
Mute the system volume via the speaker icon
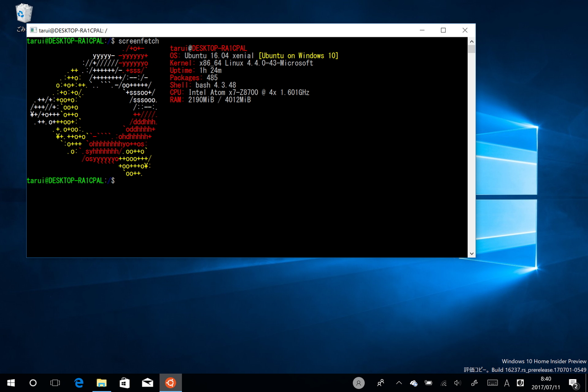pos(458,382)
